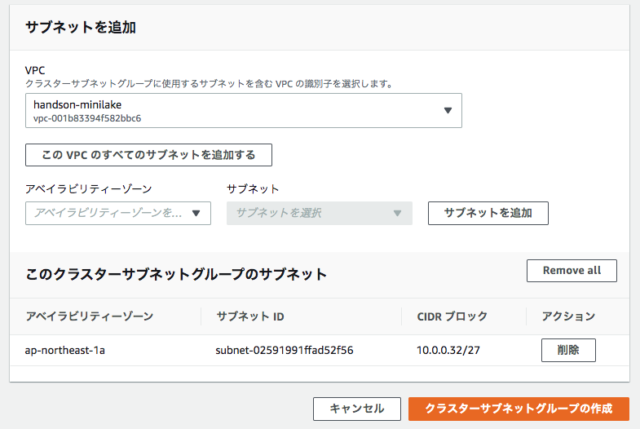Click the vpc-001b83394f582bbc6 identifier text
The width and height of the screenshot is (640, 429).
point(87,118)
